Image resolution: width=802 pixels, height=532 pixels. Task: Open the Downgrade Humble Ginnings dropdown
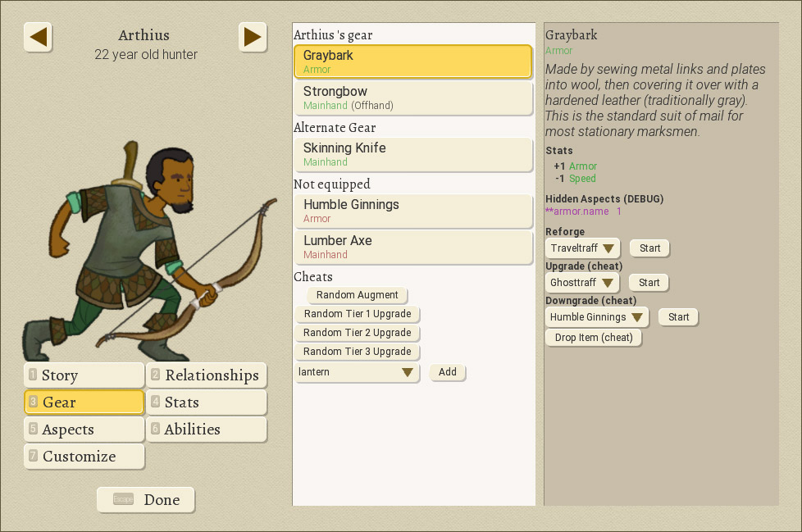click(x=596, y=317)
